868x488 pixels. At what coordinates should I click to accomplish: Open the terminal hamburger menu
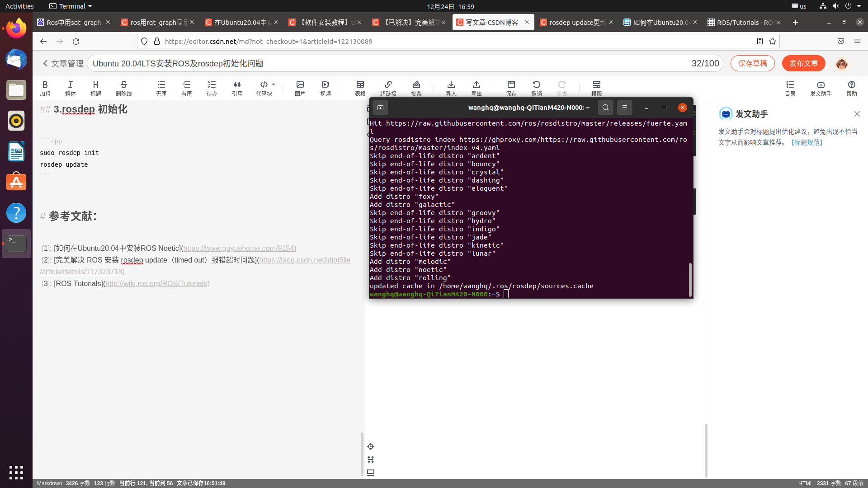624,108
